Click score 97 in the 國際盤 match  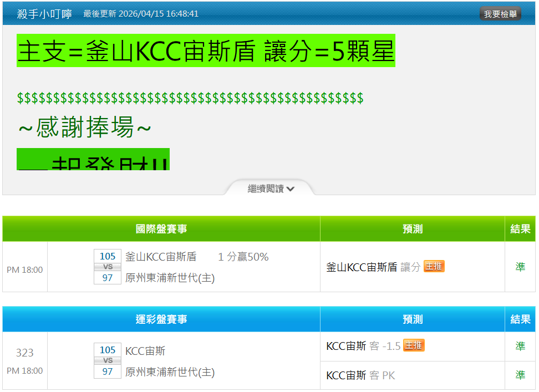[x=108, y=278]
